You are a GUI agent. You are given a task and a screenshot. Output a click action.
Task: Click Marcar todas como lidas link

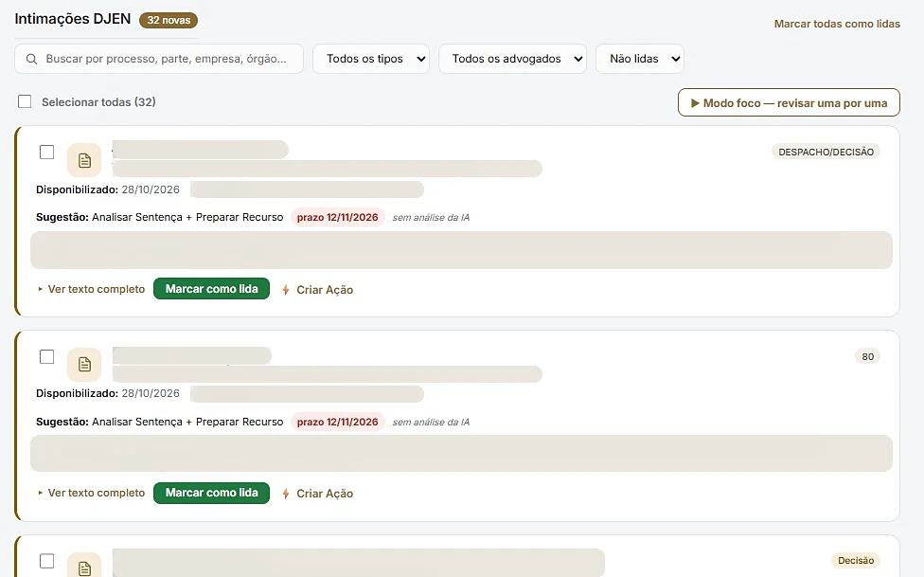click(837, 24)
